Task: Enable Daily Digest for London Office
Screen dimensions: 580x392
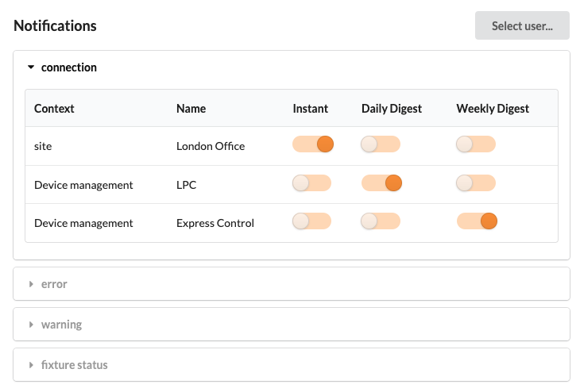Action: pos(381,144)
